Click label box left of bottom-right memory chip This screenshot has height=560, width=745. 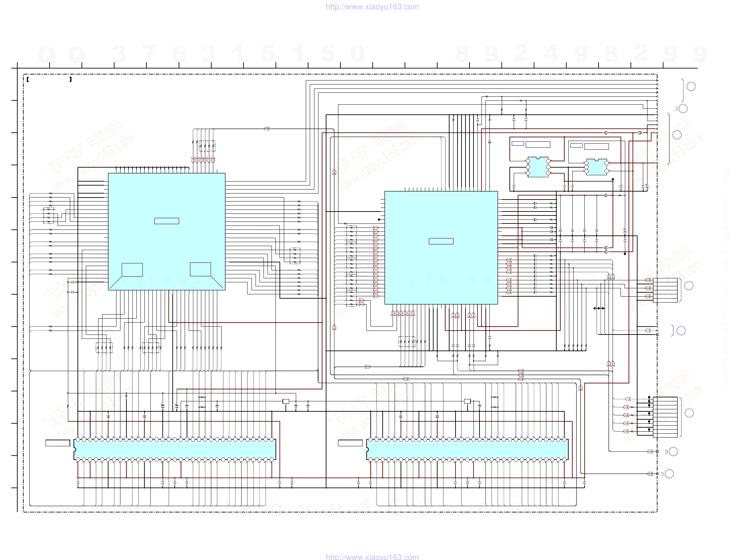tap(350, 443)
